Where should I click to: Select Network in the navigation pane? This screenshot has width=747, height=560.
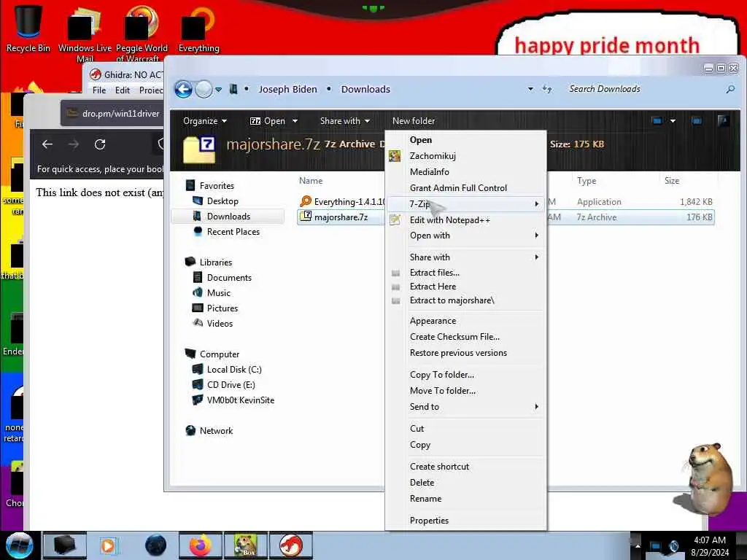209,430
